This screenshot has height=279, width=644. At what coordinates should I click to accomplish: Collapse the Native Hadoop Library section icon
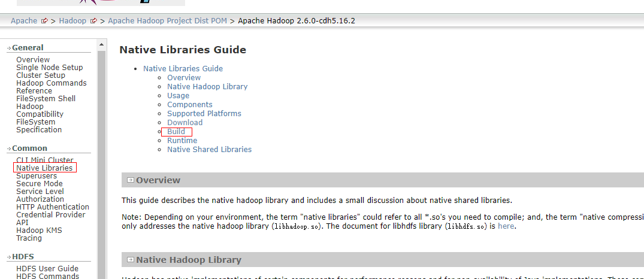[131, 259]
